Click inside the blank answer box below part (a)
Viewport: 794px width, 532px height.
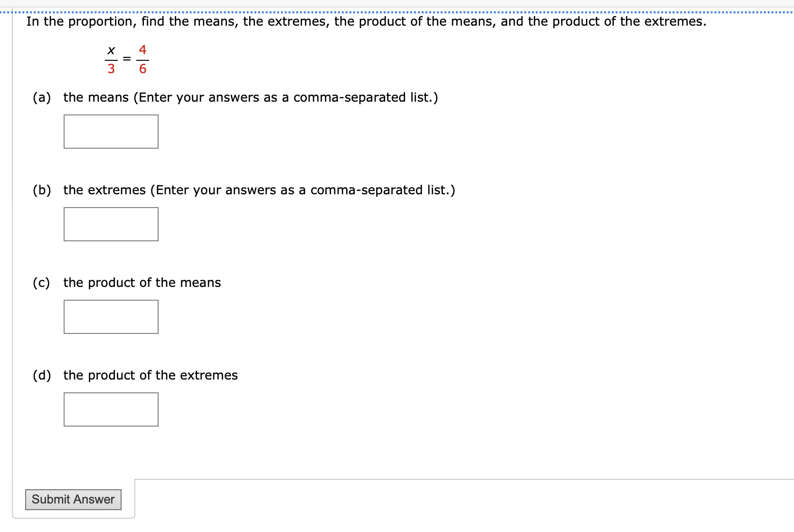tap(111, 132)
